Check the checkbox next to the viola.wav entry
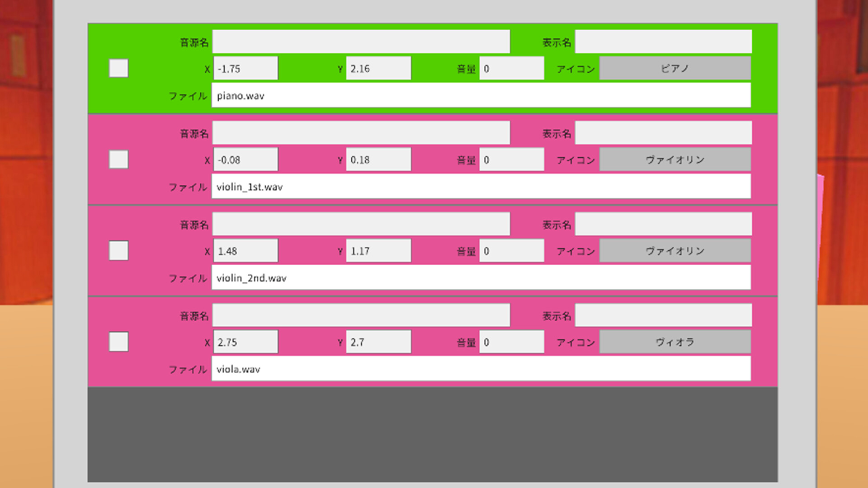The width and height of the screenshot is (868, 488). coord(118,343)
